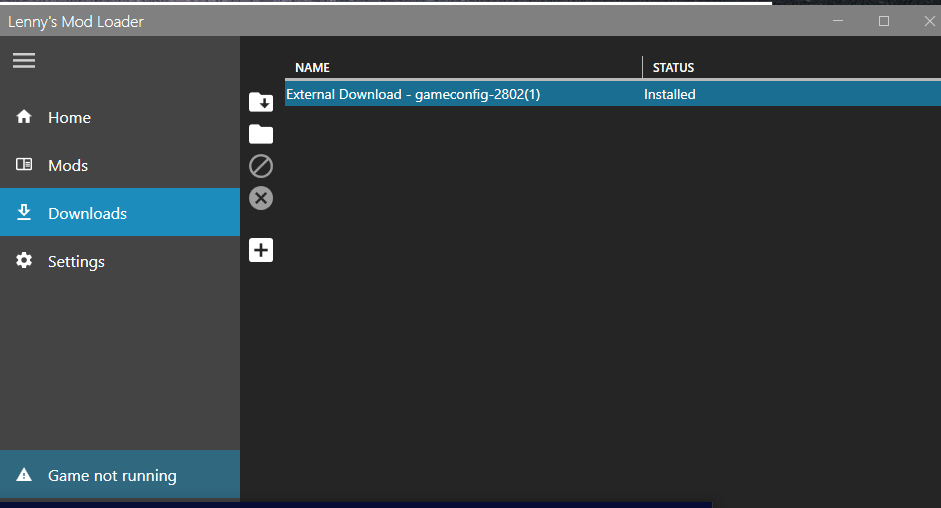941x508 pixels.
Task: Click the warning triangle icon
Action: coord(24,475)
